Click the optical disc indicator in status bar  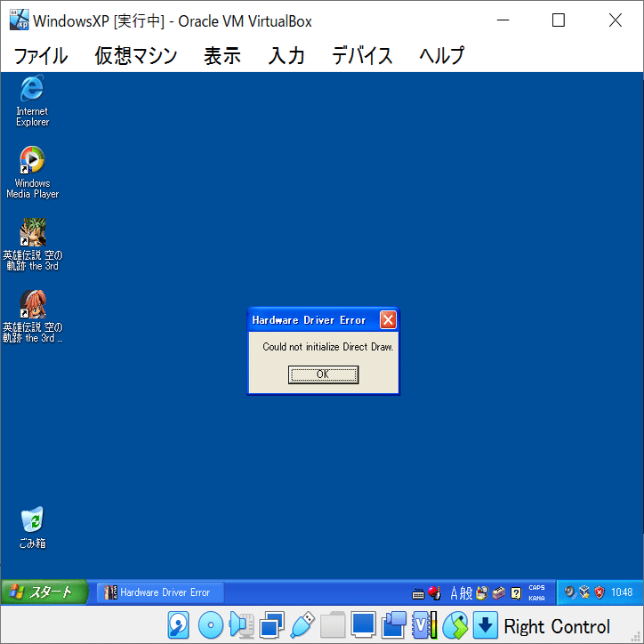click(210, 625)
